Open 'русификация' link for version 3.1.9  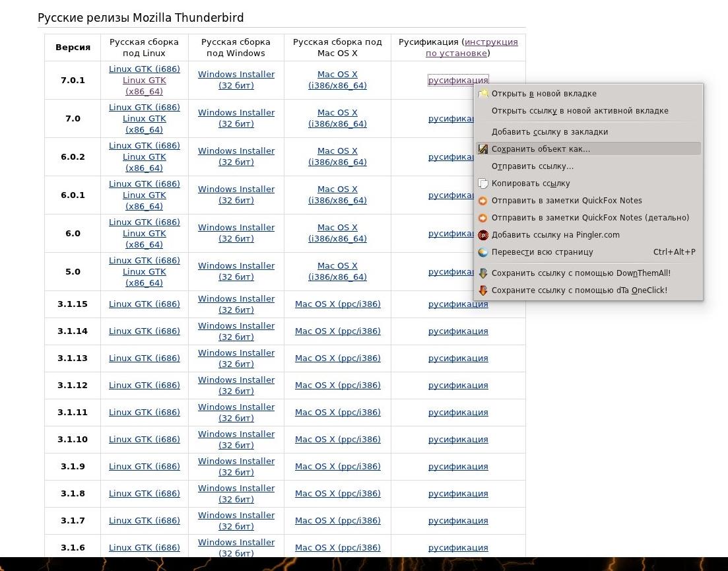coord(458,467)
